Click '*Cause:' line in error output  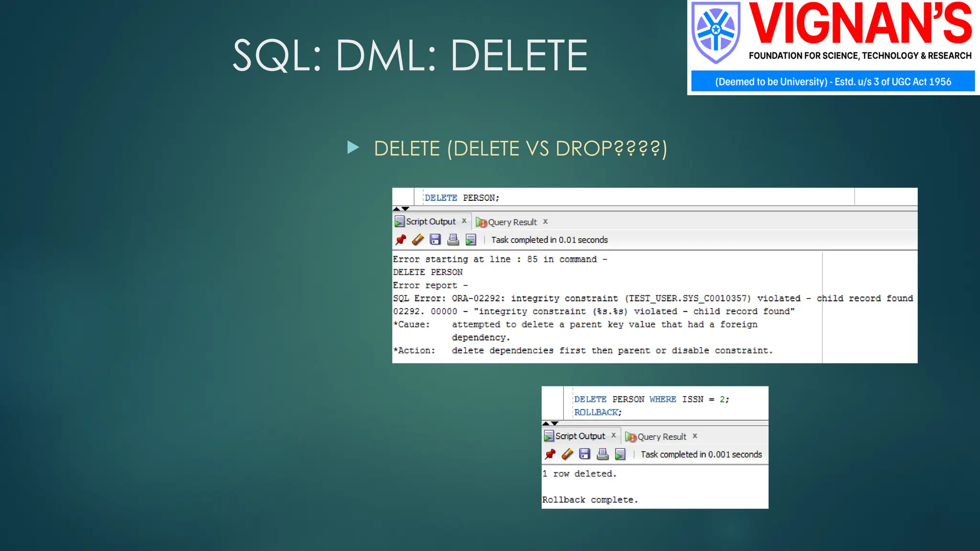pyautogui.click(x=575, y=324)
